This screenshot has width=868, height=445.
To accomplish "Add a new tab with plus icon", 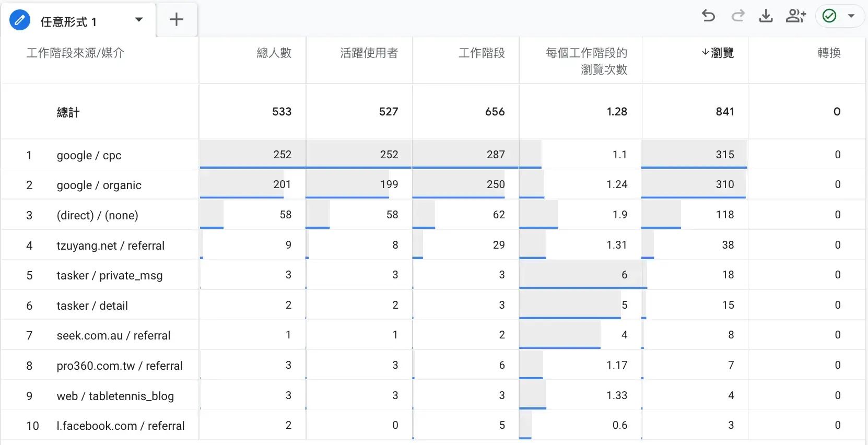I will click(177, 20).
